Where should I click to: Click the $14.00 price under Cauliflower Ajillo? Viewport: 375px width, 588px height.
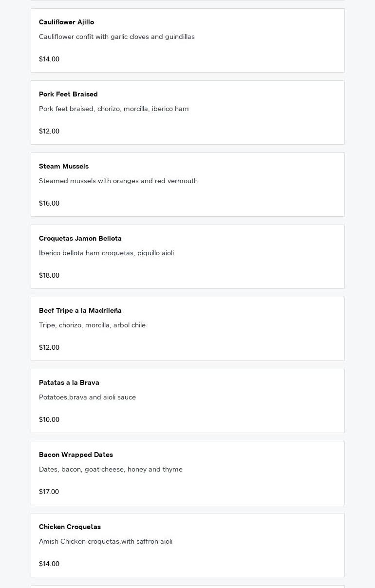pos(49,59)
